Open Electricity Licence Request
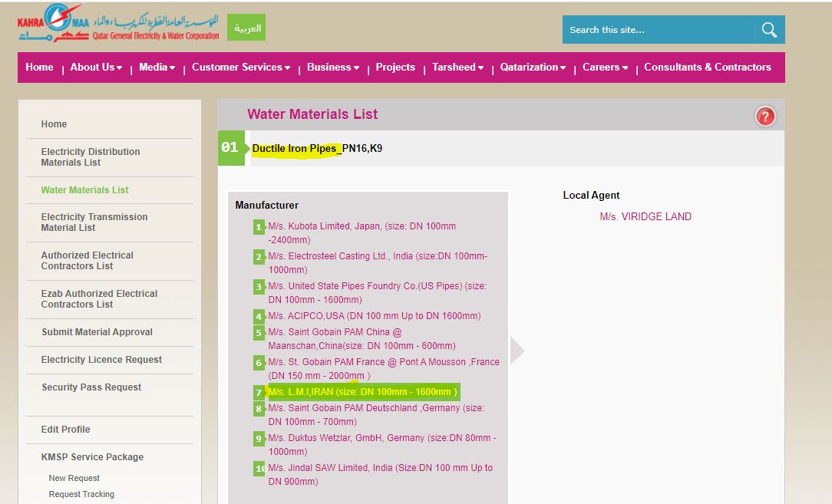832x504 pixels. coord(101,360)
